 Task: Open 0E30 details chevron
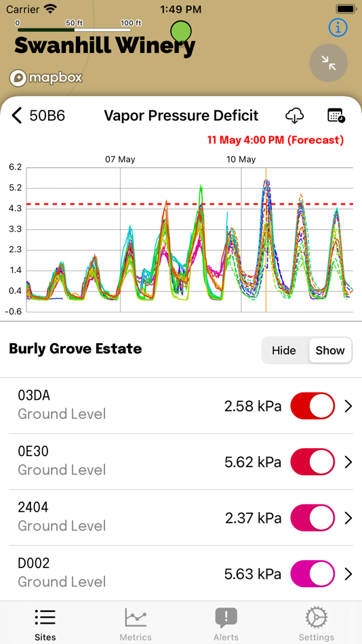point(348,462)
